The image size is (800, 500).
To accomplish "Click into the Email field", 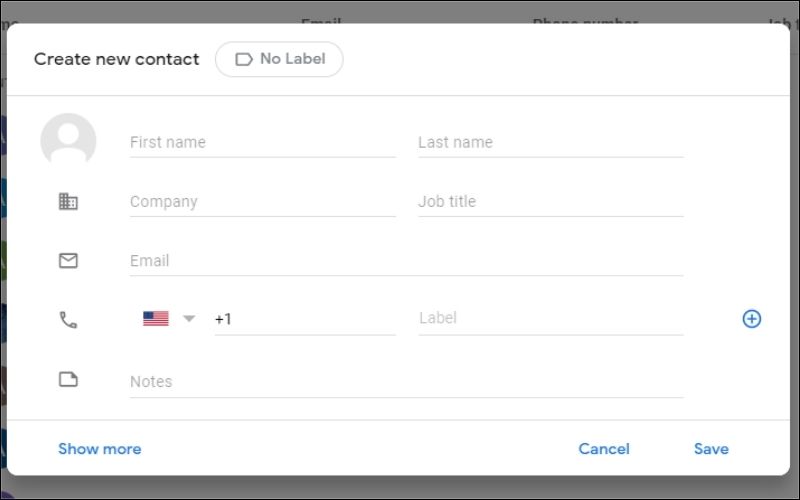I will [407, 261].
